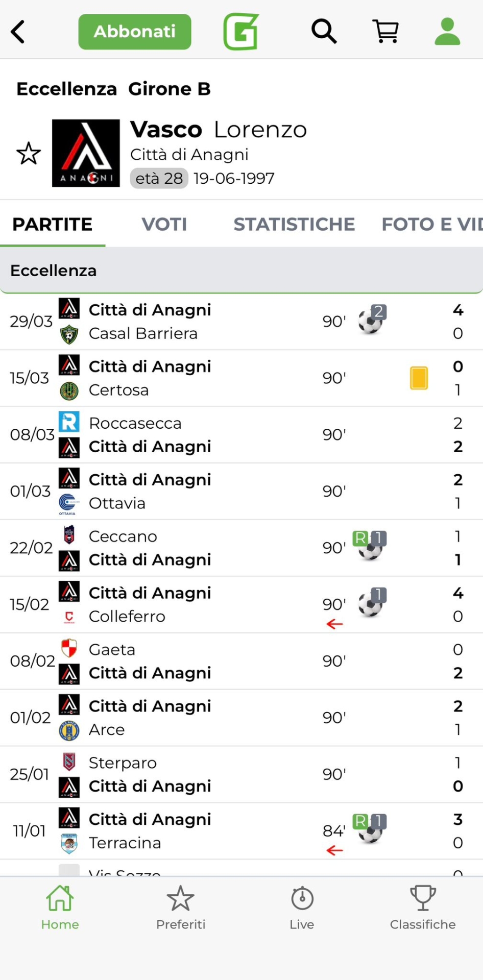Tap the yellow card in Certosa match

coord(419,378)
